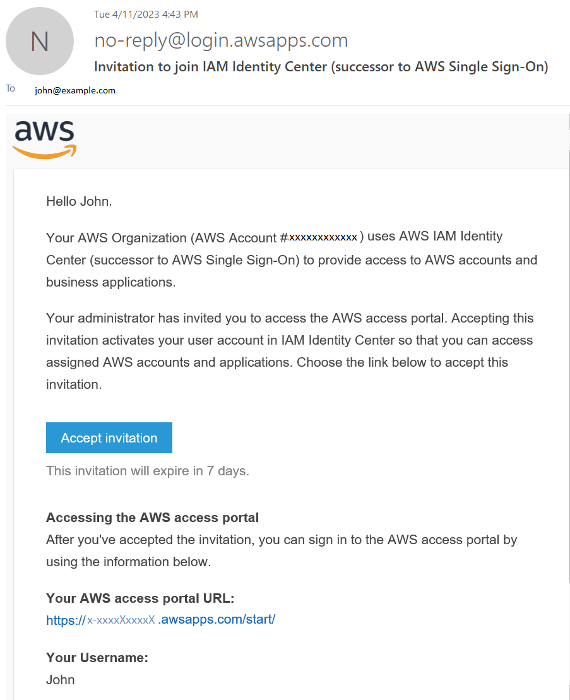
Task: Click the 'After you've accepted the invitation' text
Action: [x=282, y=550]
